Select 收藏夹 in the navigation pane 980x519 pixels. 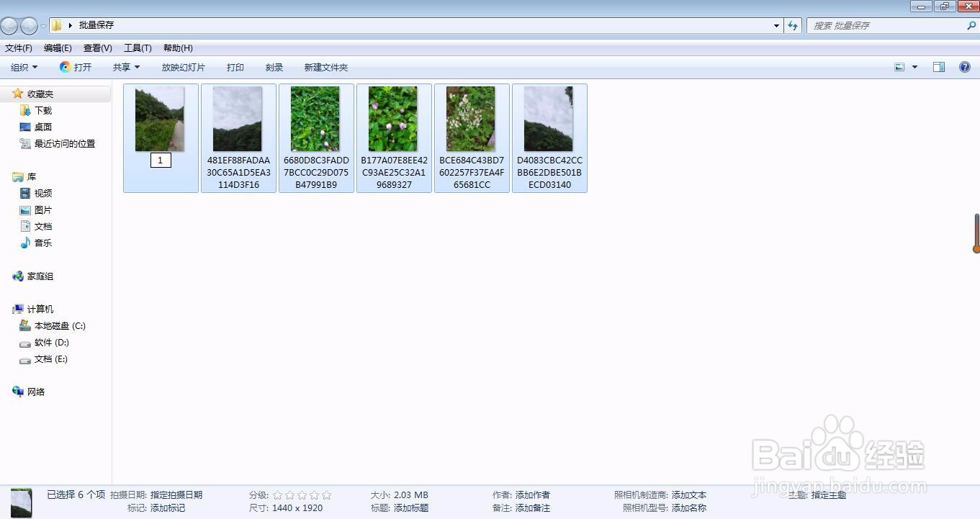tap(40, 94)
